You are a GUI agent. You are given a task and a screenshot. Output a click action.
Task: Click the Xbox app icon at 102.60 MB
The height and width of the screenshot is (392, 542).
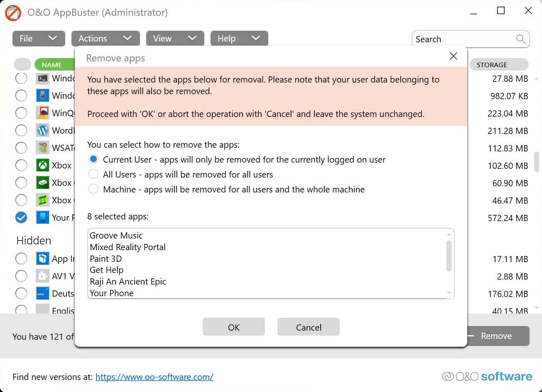[42, 165]
